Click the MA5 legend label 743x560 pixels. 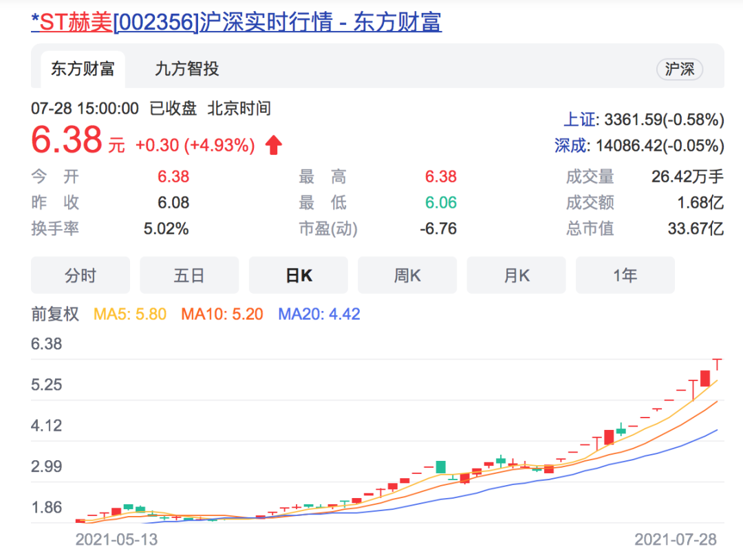pos(130,314)
